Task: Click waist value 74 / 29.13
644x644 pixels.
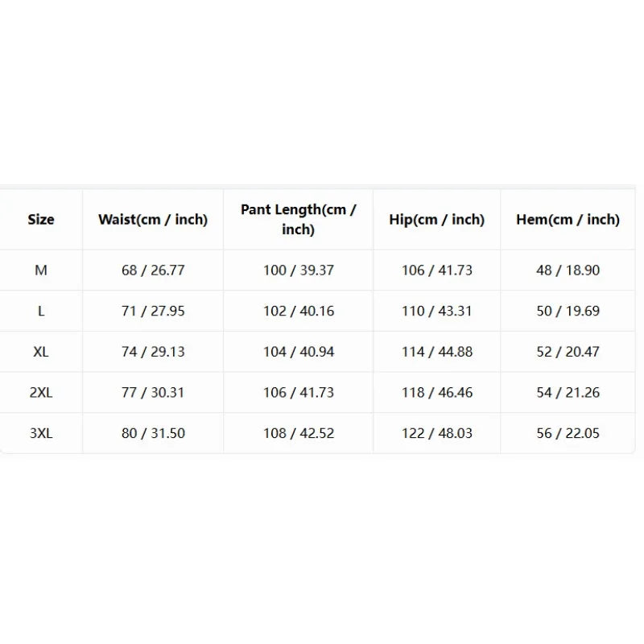Action: (x=153, y=352)
